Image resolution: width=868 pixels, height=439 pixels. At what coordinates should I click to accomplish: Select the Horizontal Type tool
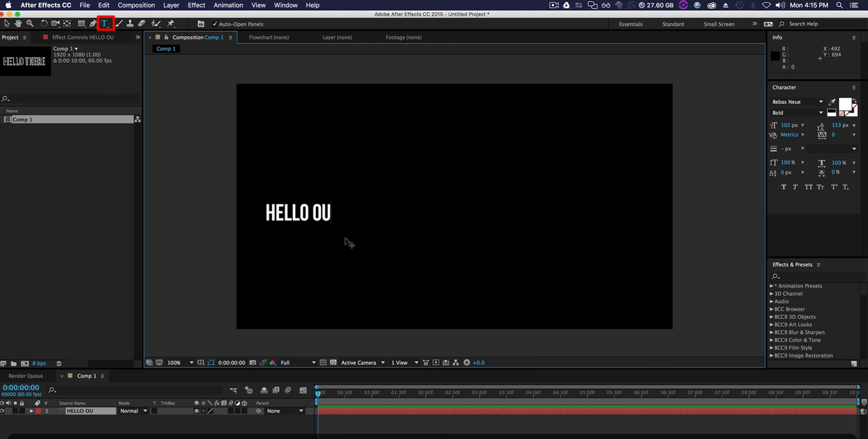104,24
